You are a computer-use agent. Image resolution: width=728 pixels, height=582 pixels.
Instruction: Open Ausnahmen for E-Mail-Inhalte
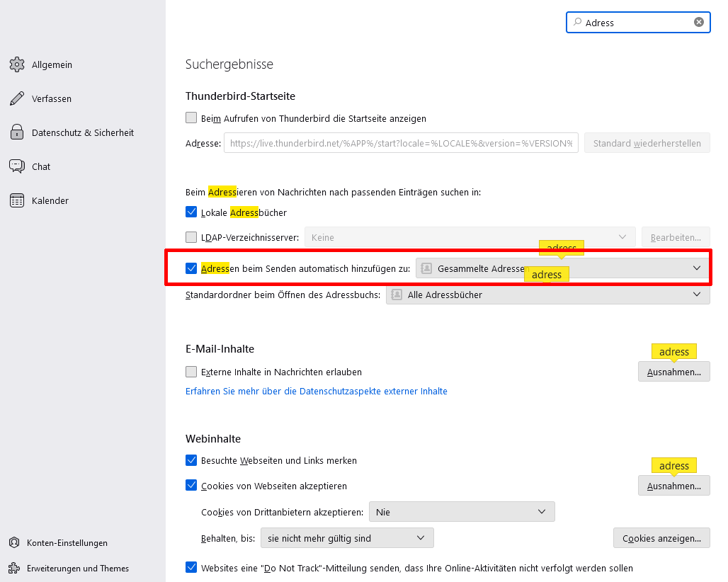click(x=674, y=372)
